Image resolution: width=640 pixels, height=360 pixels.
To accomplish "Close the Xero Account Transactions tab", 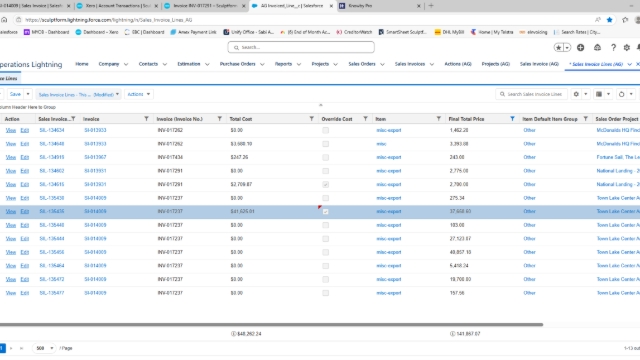I will pos(156,6).
